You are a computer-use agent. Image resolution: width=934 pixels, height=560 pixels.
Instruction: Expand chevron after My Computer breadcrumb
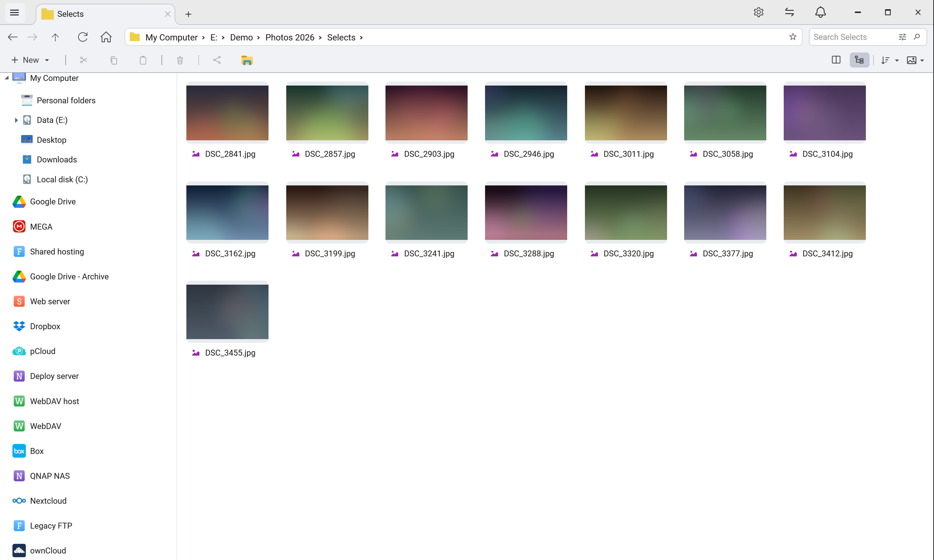[203, 37]
